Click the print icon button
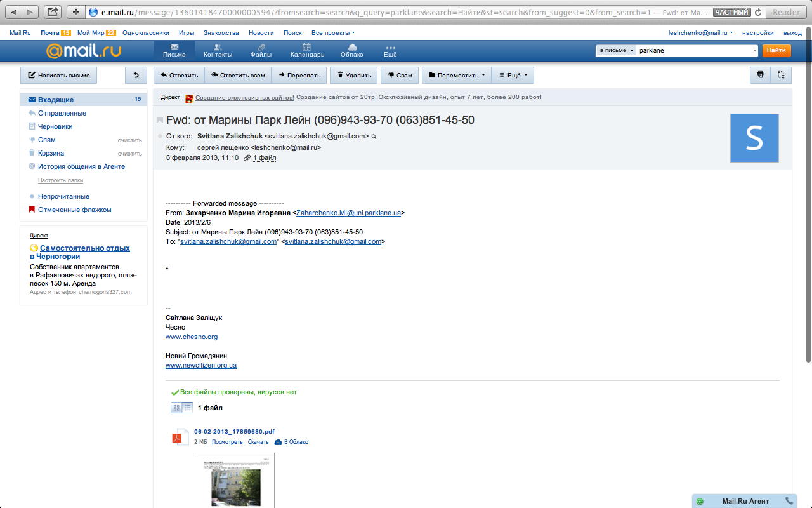This screenshot has height=508, width=812. 760,75
